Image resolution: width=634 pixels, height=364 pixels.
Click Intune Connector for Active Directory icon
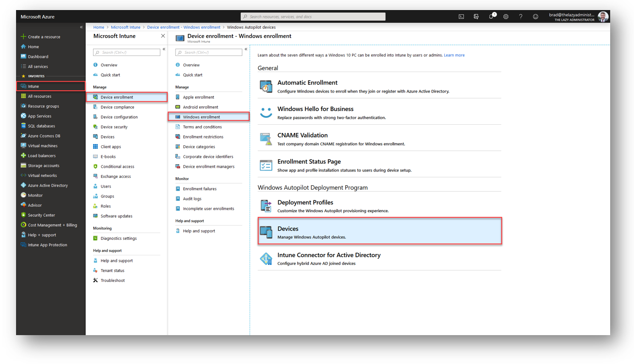[266, 259]
